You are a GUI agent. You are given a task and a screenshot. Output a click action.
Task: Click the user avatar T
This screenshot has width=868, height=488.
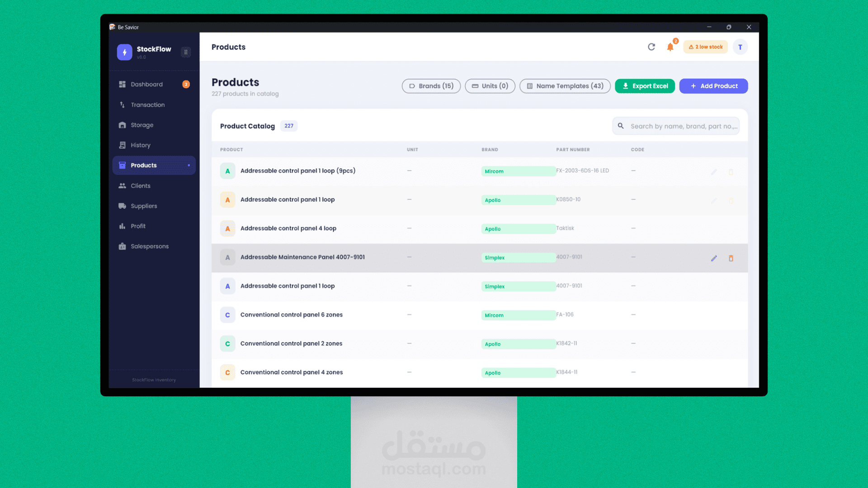tap(740, 47)
